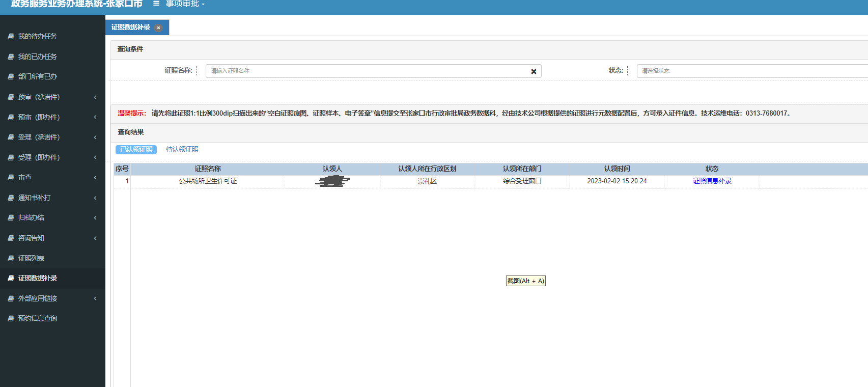Click the 查询条件 section heading
The image size is (868, 387).
pos(130,49)
